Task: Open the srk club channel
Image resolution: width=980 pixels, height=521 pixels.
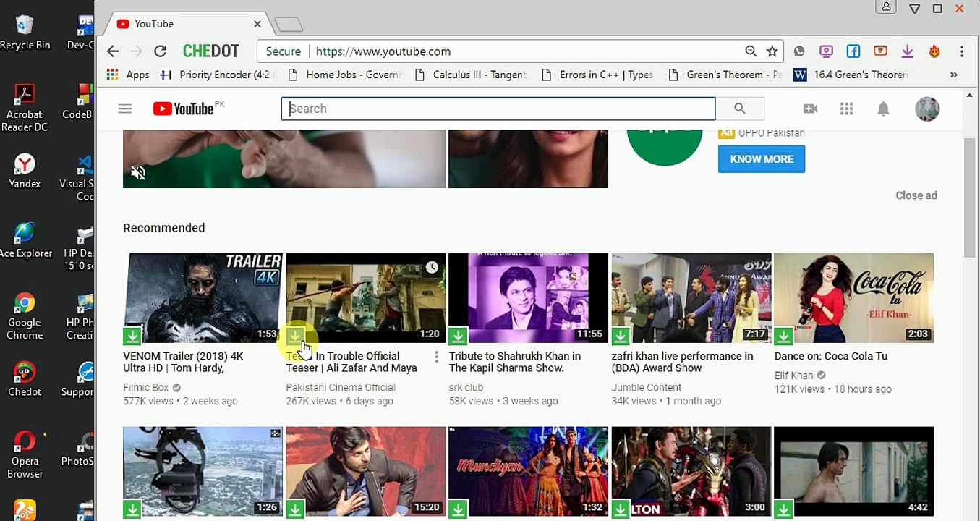Action: (466, 388)
